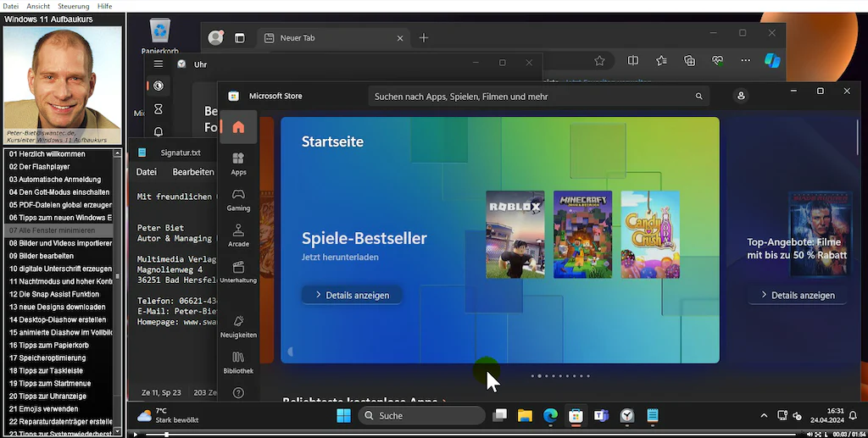Toggle Edge split screen icon
Viewport: 868px width, 438px height.
[632, 61]
